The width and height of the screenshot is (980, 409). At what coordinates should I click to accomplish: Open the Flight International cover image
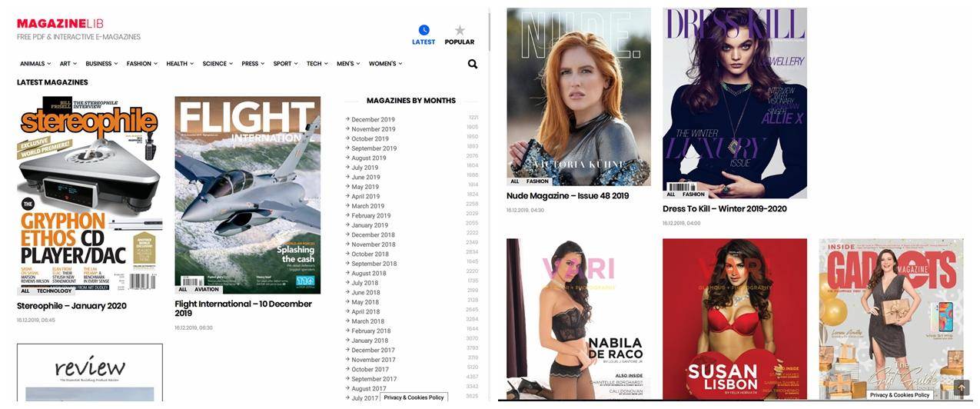247,195
